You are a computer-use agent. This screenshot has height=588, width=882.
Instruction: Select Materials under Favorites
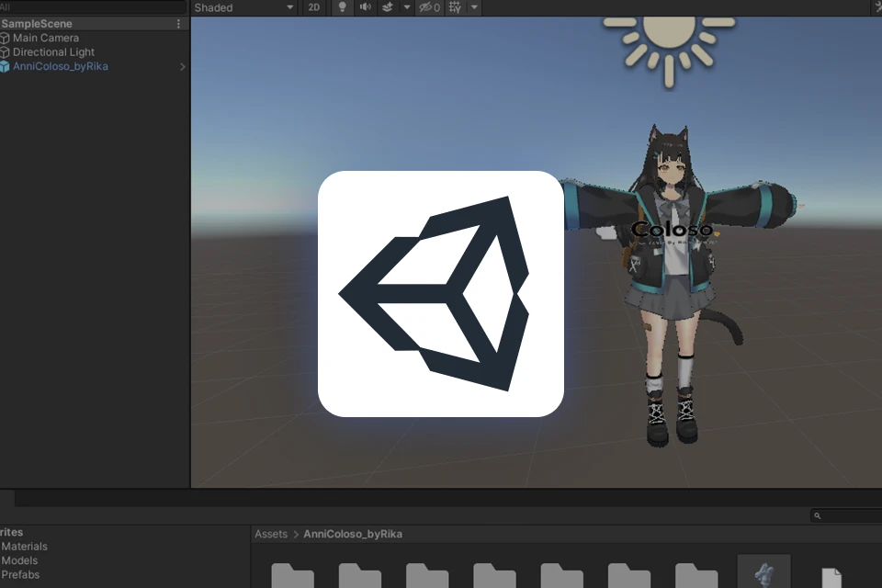click(24, 547)
